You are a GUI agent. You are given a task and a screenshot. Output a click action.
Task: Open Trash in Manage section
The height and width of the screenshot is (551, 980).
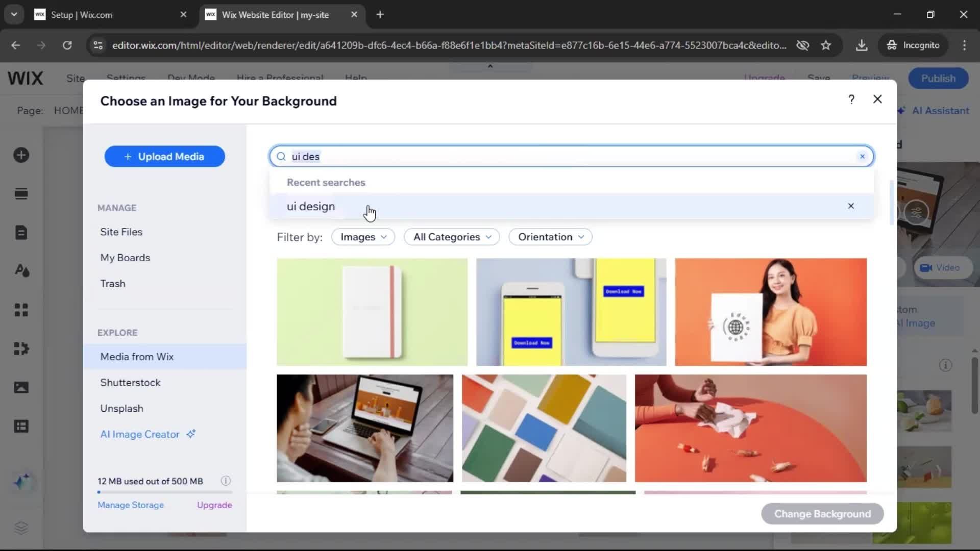coord(113,283)
